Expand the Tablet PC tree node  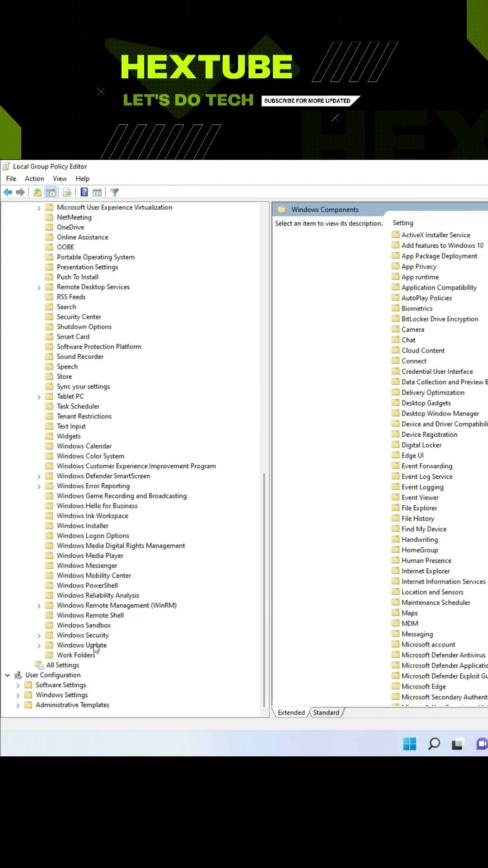click(x=39, y=397)
